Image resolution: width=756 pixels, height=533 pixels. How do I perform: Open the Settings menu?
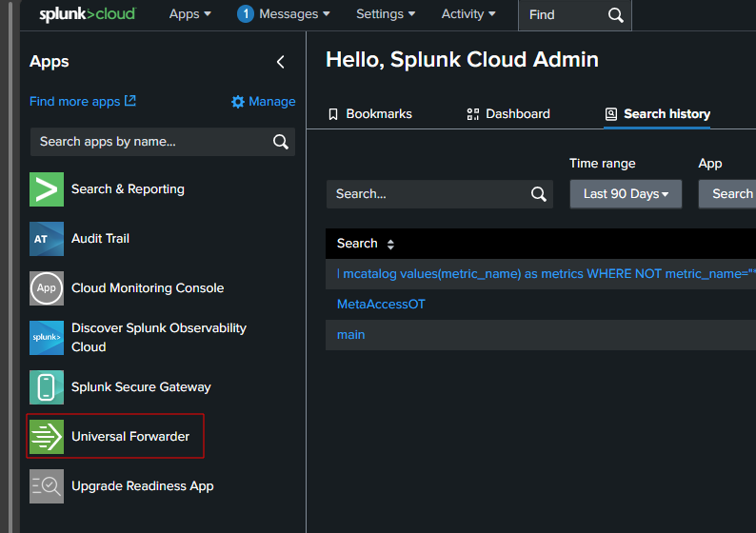point(386,14)
